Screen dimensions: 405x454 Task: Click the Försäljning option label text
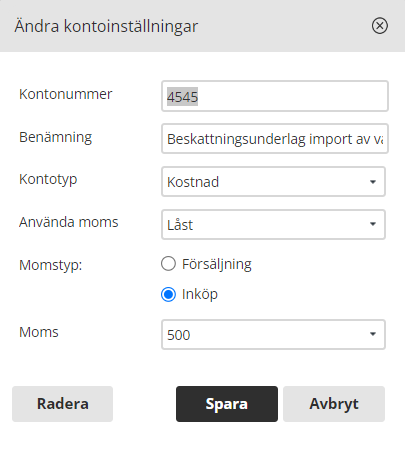click(217, 265)
